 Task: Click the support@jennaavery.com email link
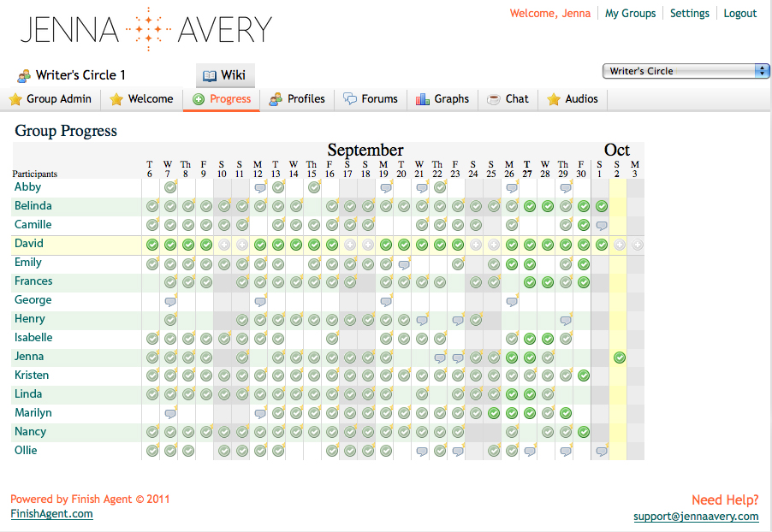(x=696, y=517)
